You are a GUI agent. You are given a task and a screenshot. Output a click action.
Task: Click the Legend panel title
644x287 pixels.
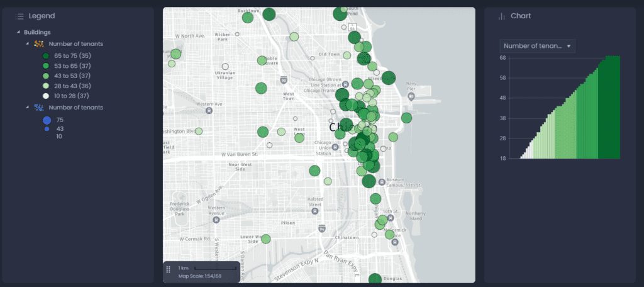(x=42, y=16)
